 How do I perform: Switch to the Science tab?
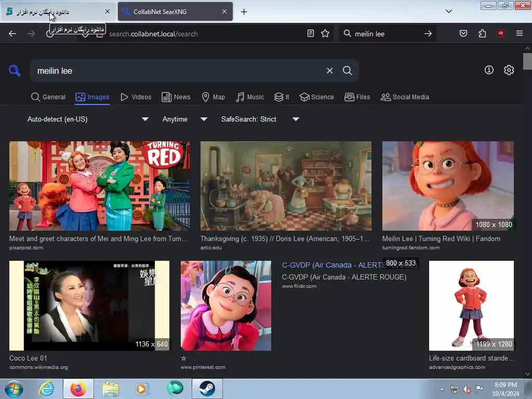pyautogui.click(x=316, y=97)
